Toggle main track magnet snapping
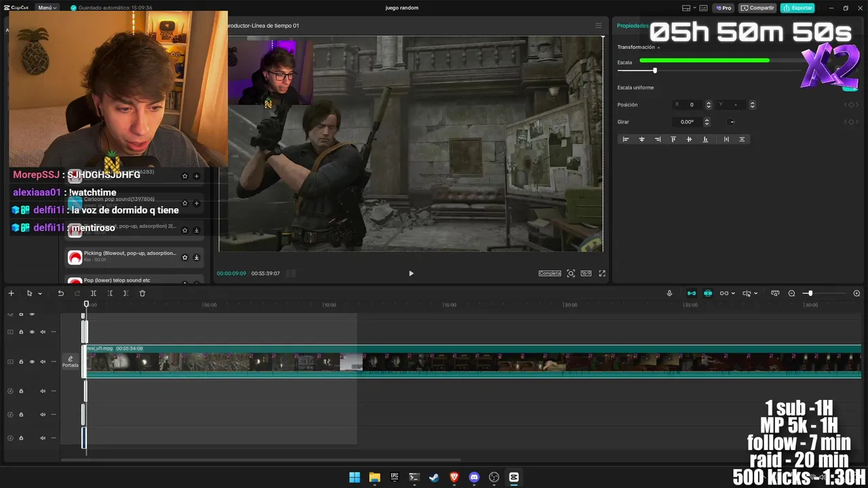The height and width of the screenshot is (488, 868). pos(692,293)
